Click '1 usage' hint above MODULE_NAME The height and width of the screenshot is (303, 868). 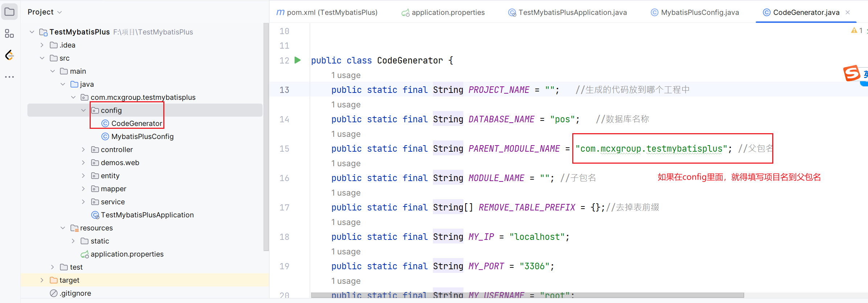pyautogui.click(x=346, y=163)
